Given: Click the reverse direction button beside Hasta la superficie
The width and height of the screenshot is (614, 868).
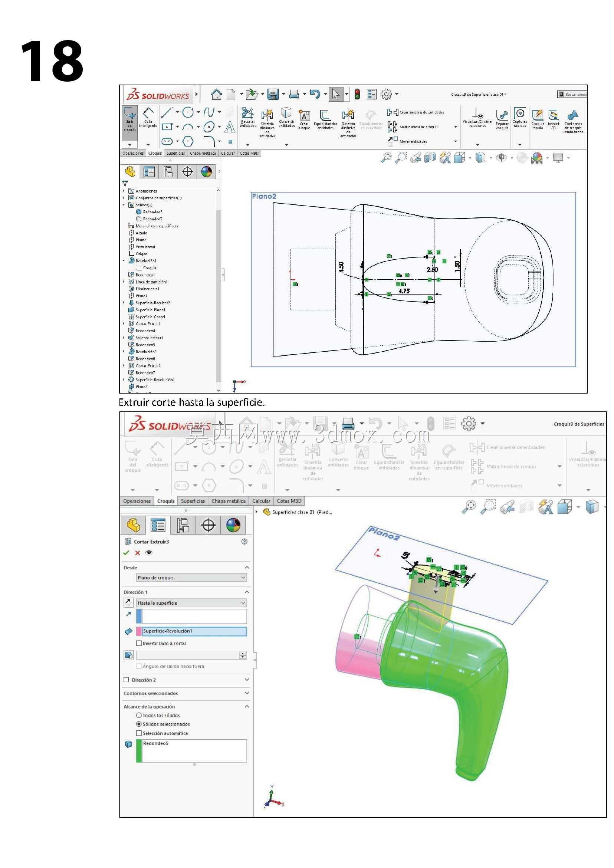Looking at the screenshot, I should pos(128,603).
